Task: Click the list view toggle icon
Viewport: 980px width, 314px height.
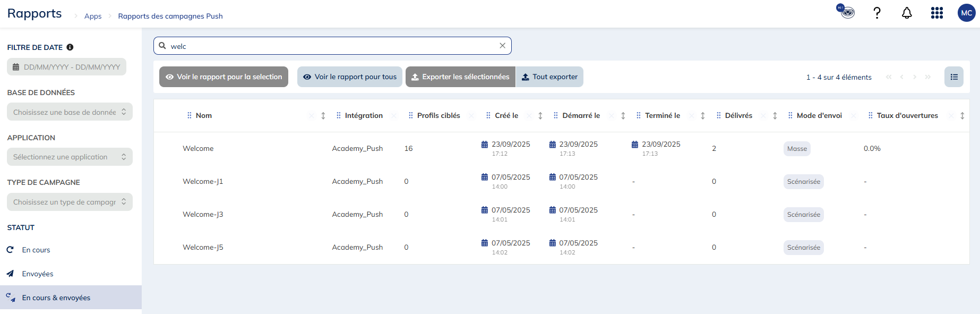Action: point(953,77)
